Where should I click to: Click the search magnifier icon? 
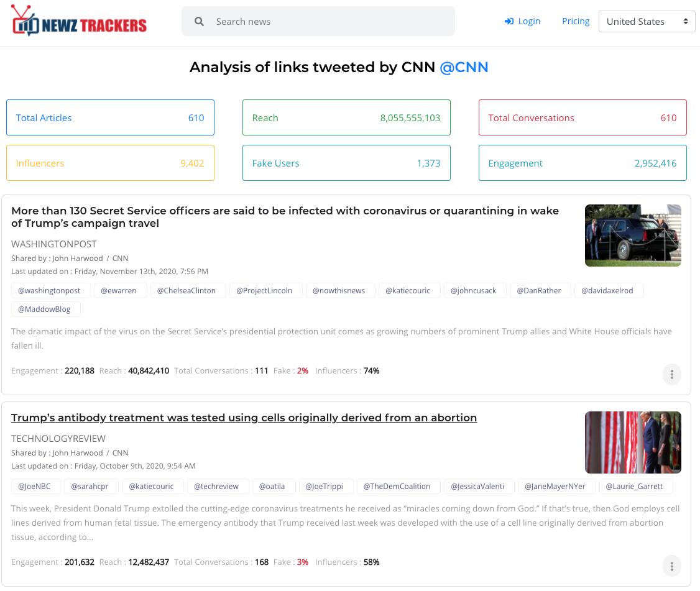199,21
